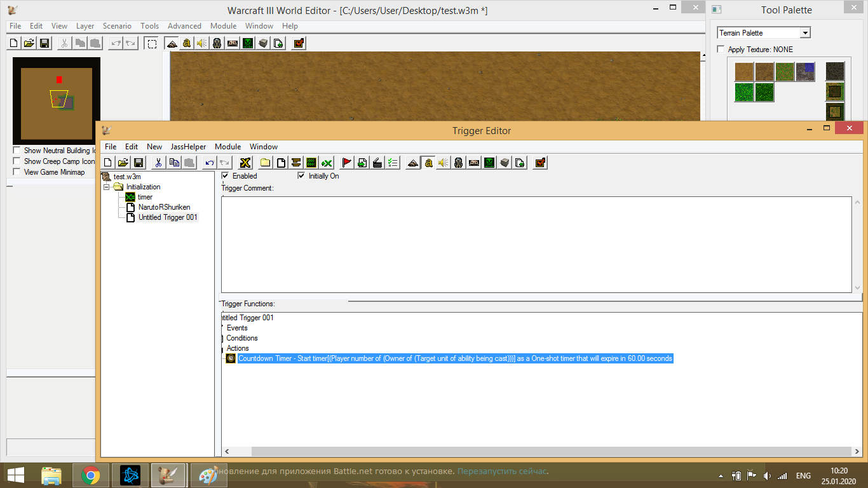Open the New menu in Trigger Editor
This screenshot has width=868, height=488.
(154, 147)
